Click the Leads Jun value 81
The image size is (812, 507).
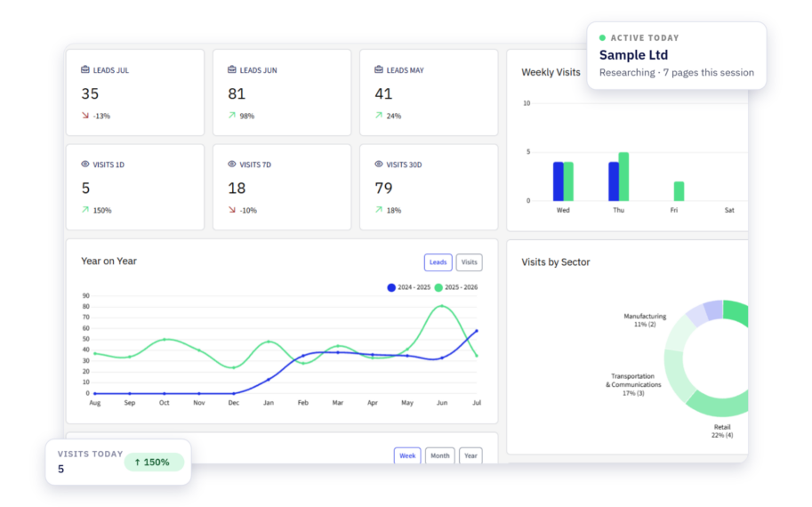[237, 93]
